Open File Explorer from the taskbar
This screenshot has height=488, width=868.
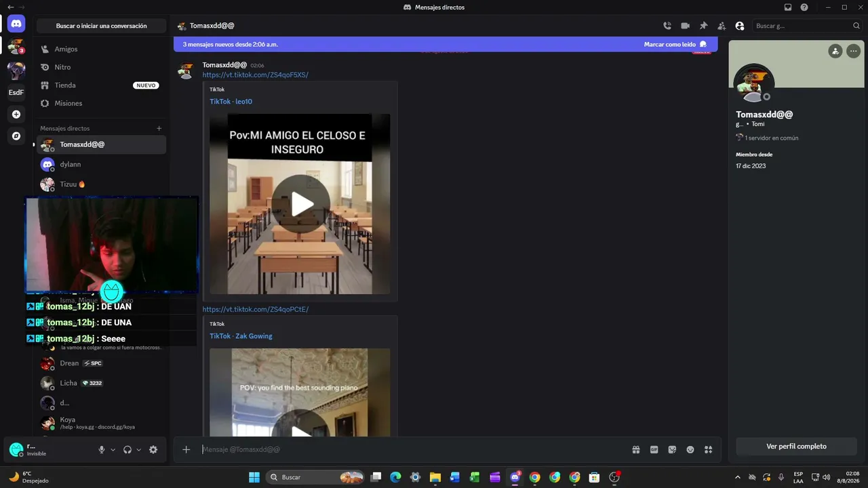click(x=435, y=477)
